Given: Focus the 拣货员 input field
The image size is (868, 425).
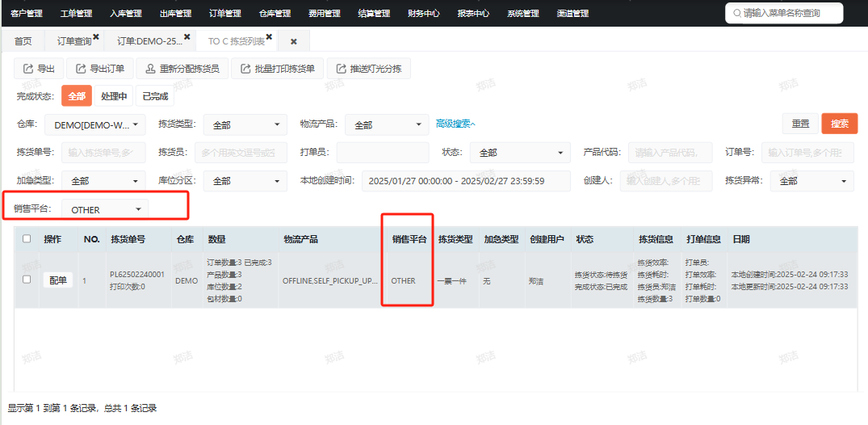Looking at the screenshot, I should [x=241, y=153].
